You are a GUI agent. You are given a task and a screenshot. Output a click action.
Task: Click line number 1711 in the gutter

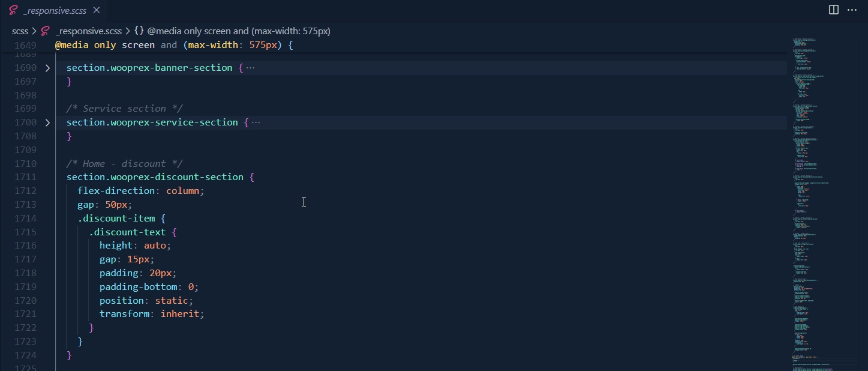point(25,177)
